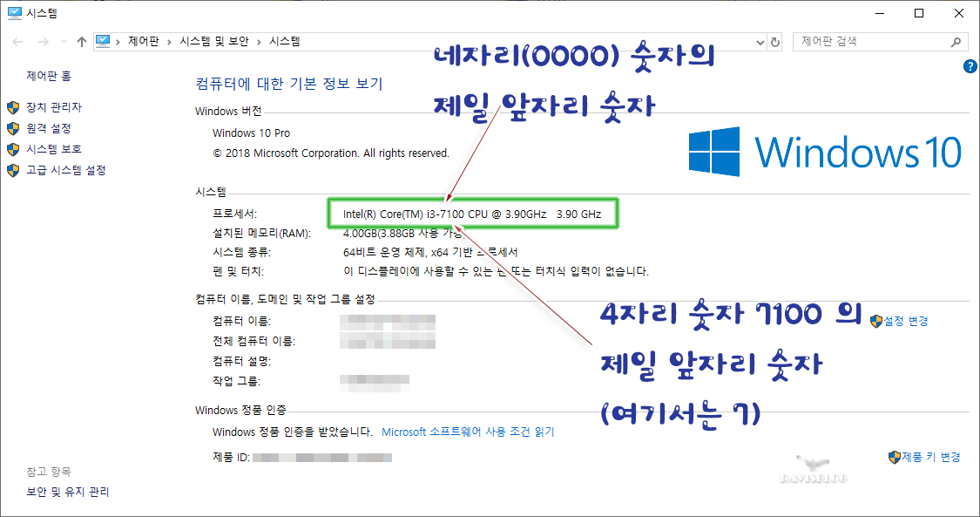Click the 64비트 운영 체제 system type value
This screenshot has height=517, width=980.
coord(430,253)
